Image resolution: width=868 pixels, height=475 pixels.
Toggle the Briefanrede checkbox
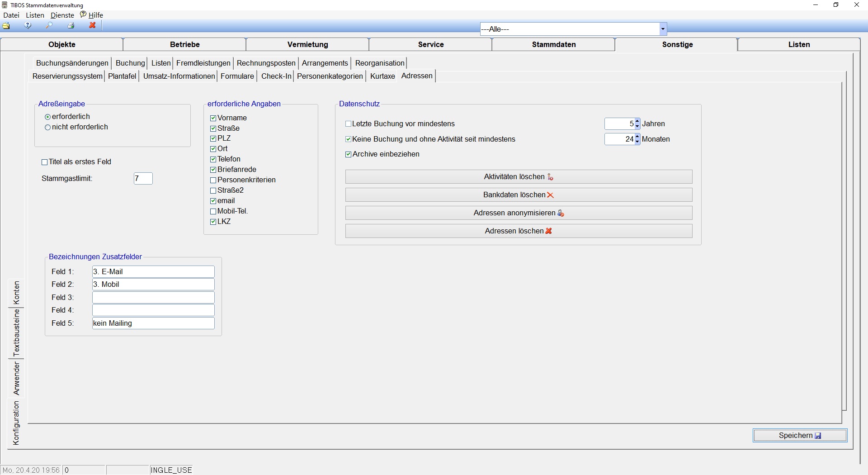pyautogui.click(x=213, y=170)
